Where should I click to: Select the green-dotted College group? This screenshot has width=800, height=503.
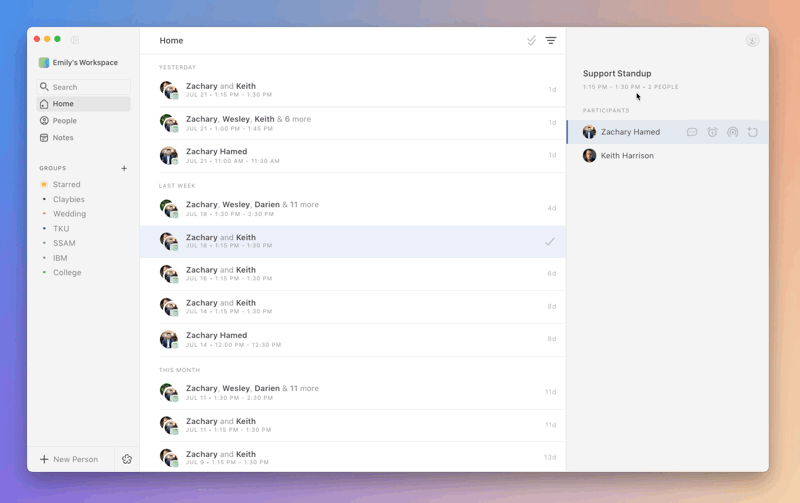pos(67,272)
